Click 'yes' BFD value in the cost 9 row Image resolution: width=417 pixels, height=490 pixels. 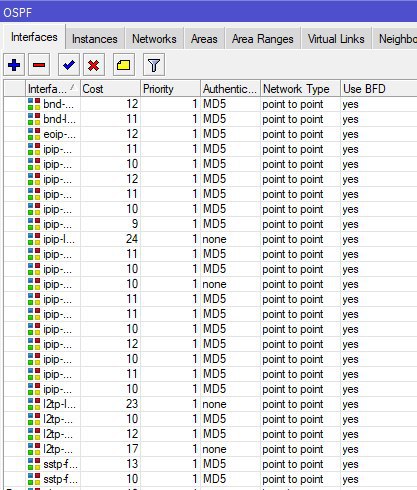click(350, 224)
